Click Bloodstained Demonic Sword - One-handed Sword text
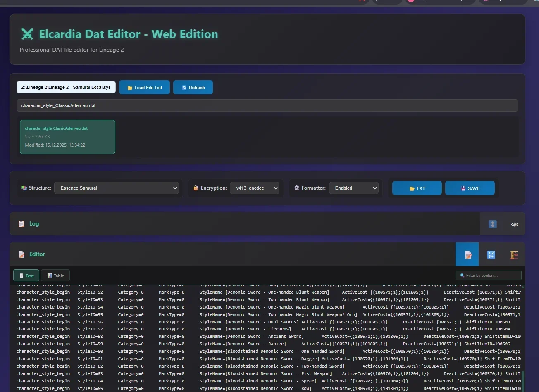539x392 pixels. [285, 352]
